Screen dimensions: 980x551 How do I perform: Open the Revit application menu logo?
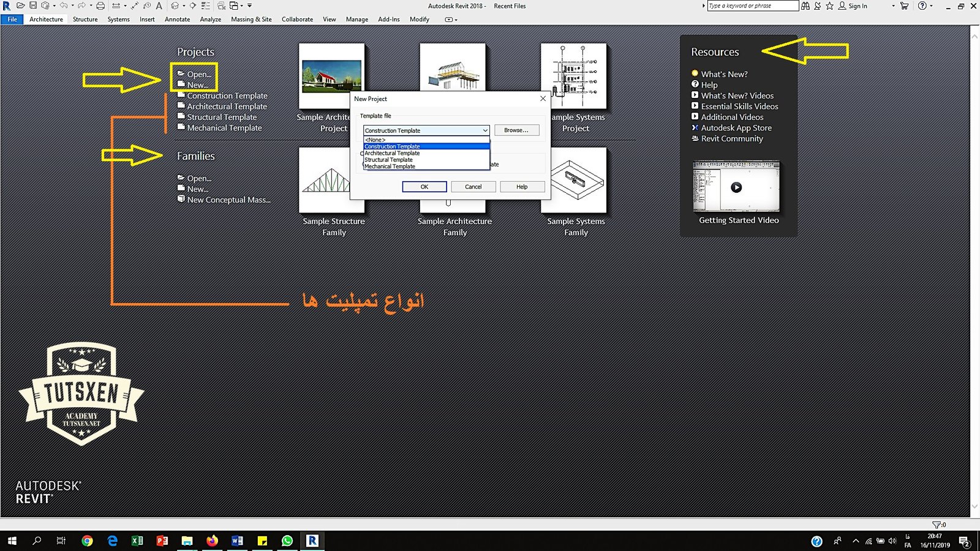(7, 6)
